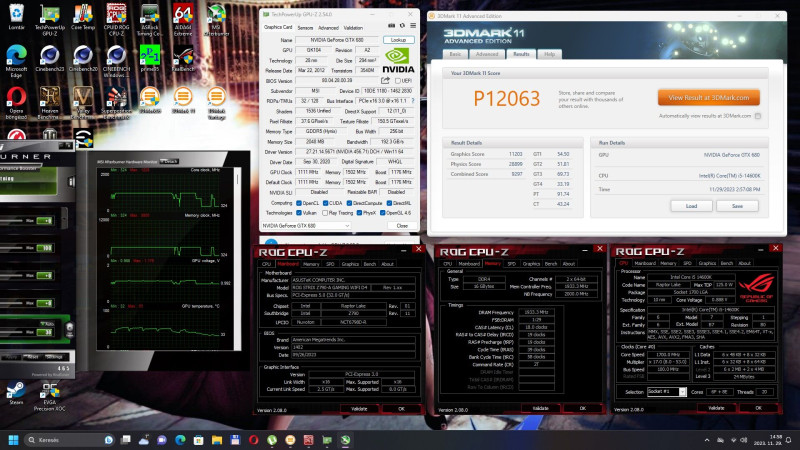800x450 pixels.
Task: Launch Core Temp desktop shortcut
Action: 83,17
